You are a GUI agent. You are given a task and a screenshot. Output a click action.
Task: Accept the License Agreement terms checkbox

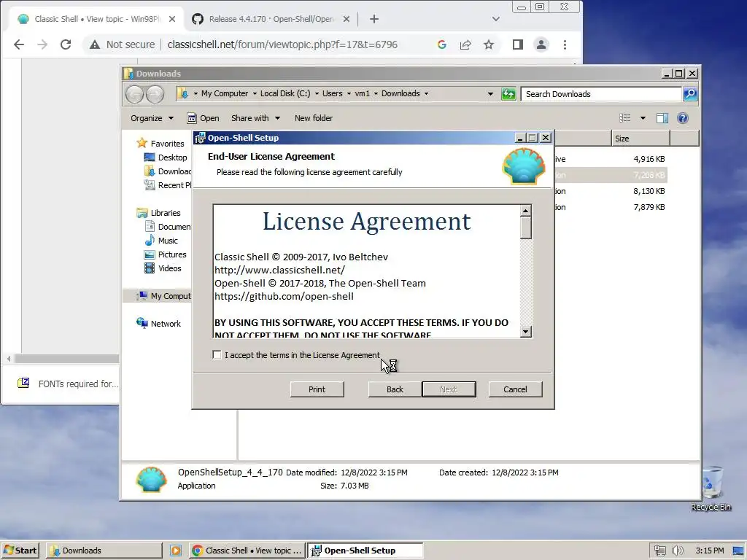point(217,355)
